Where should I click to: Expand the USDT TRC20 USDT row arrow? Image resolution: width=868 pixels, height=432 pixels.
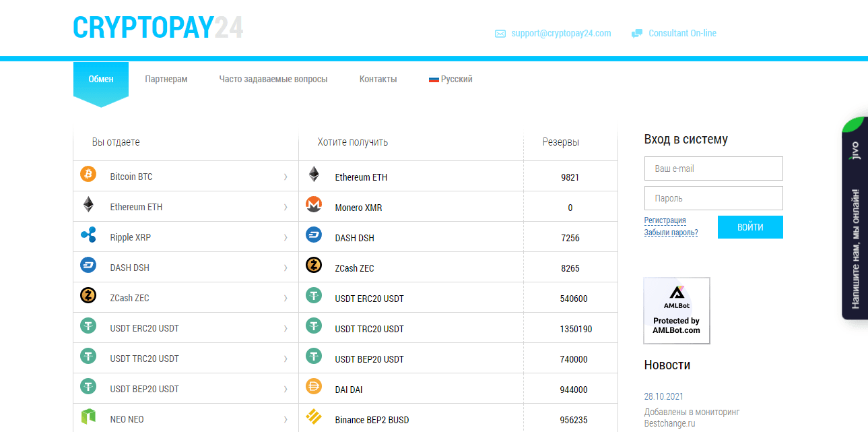click(287, 357)
